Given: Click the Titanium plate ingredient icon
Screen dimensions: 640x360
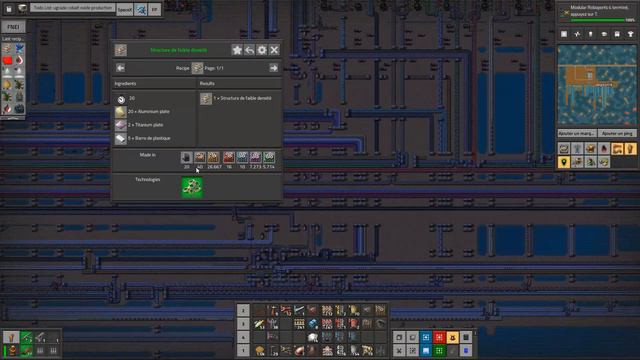Looking at the screenshot, I should 120,125.
